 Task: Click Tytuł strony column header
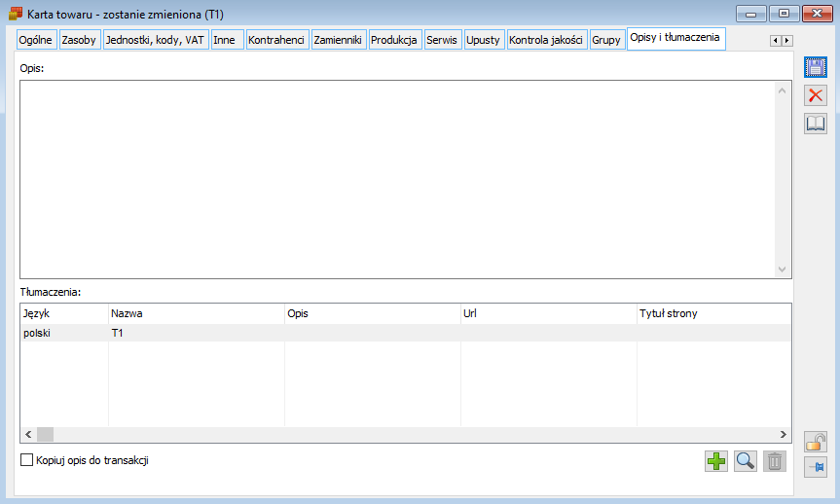713,313
